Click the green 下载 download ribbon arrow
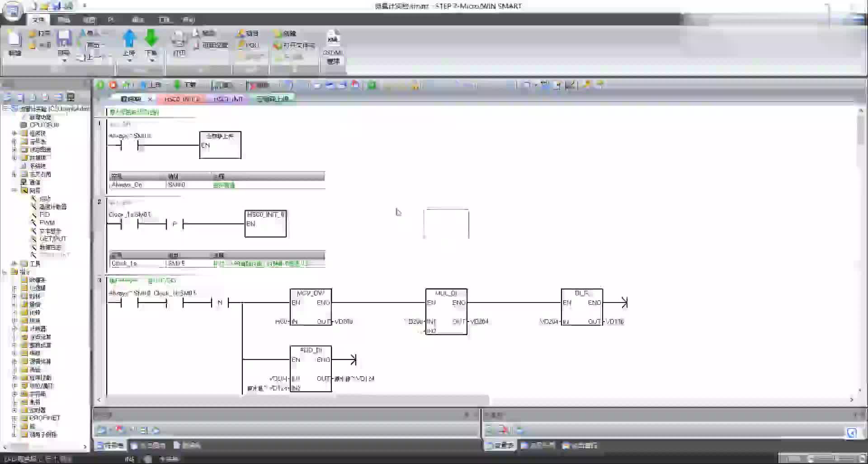The height and width of the screenshot is (464, 868). point(151,38)
